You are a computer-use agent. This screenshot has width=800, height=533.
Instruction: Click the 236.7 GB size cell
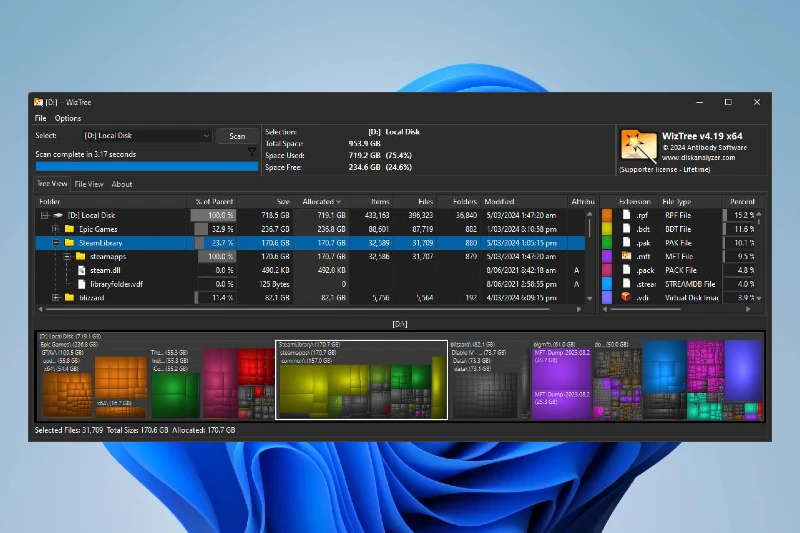(275, 229)
